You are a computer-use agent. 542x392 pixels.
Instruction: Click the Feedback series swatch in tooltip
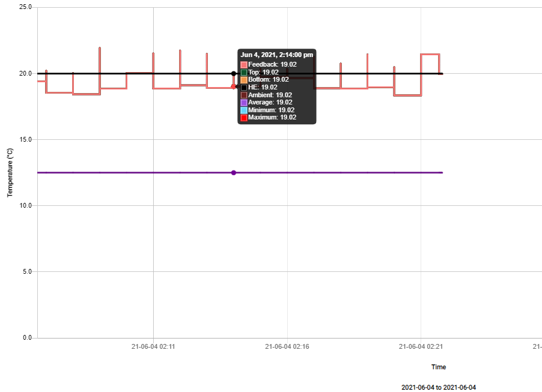tap(243, 64)
